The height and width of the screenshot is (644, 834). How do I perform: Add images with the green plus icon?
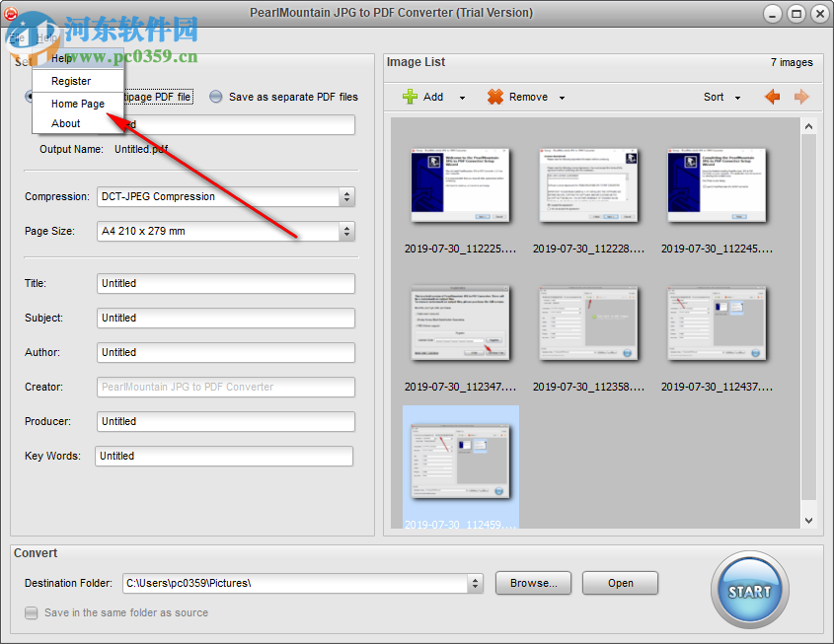pyautogui.click(x=411, y=97)
